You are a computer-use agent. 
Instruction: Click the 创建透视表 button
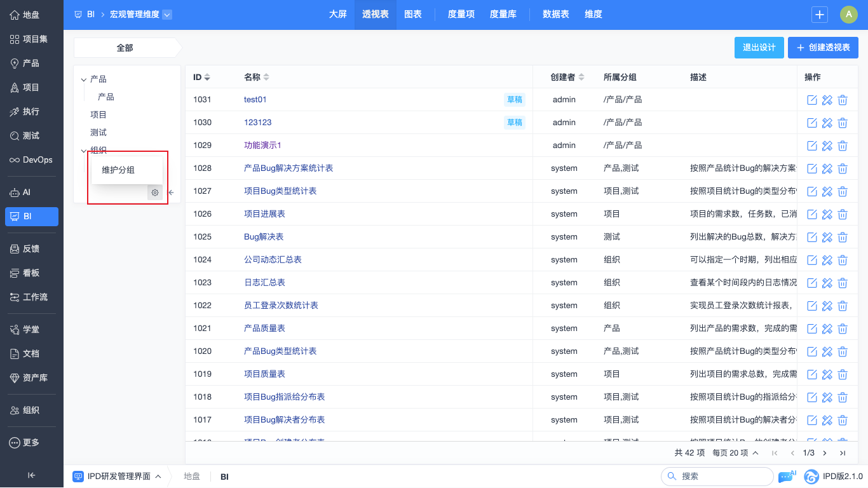pos(823,48)
